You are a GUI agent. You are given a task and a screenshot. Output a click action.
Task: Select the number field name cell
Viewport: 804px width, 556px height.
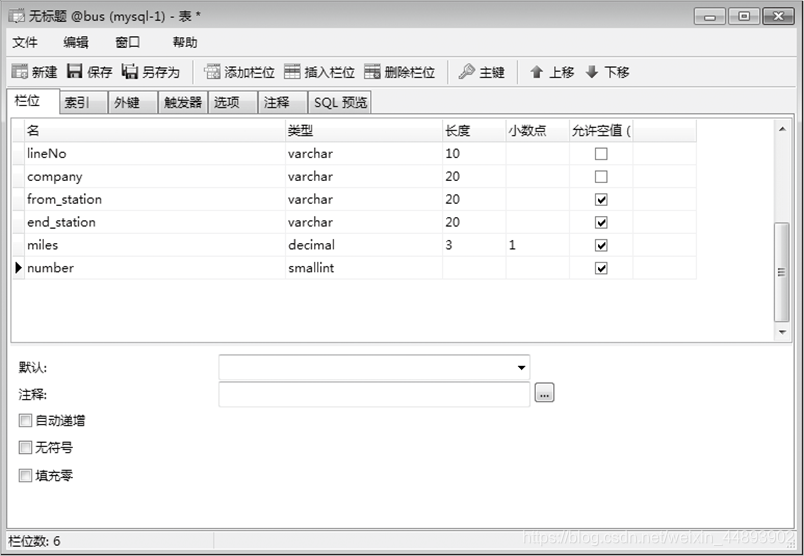pyautogui.click(x=155, y=268)
